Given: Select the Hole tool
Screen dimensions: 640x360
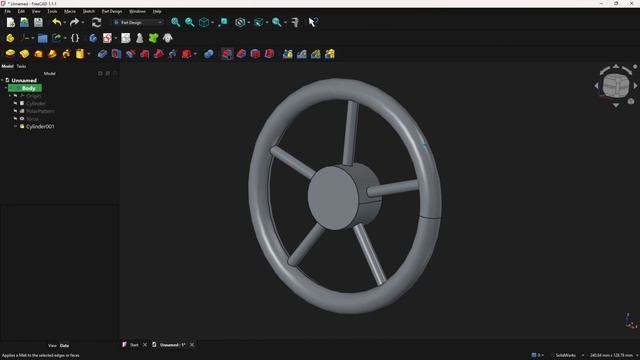Looking at the screenshot, I should (116, 54).
